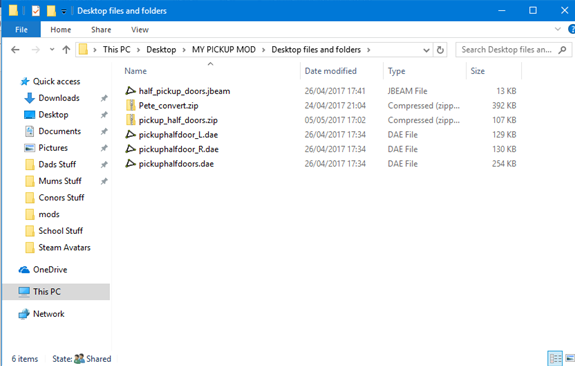The image size is (575, 366).
Task: Click the magnifier search icon
Action: 562,50
